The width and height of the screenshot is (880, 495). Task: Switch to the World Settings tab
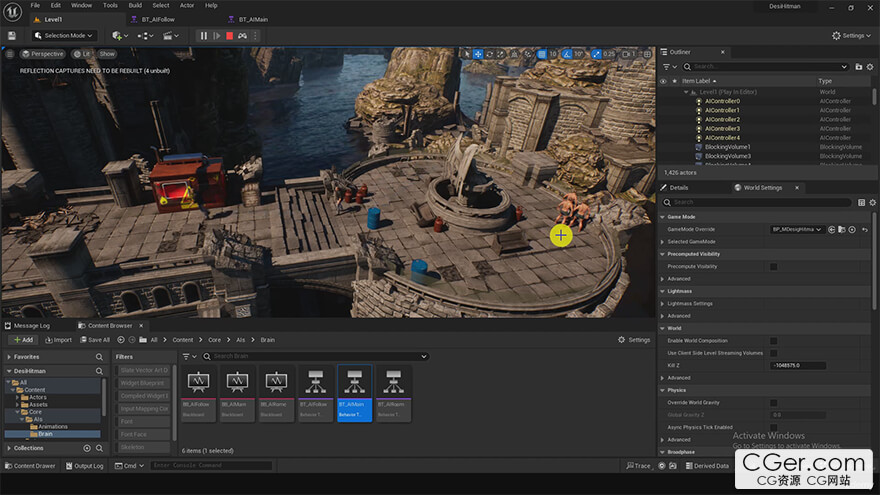pyautogui.click(x=763, y=187)
